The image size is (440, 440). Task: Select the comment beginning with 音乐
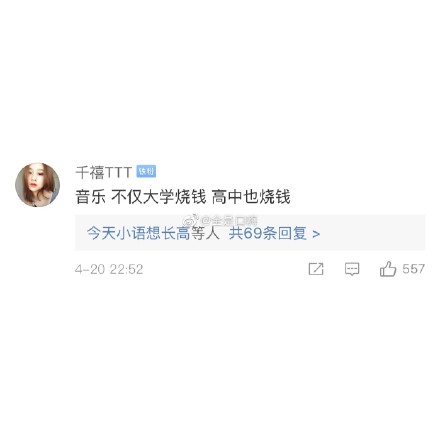coord(183,196)
